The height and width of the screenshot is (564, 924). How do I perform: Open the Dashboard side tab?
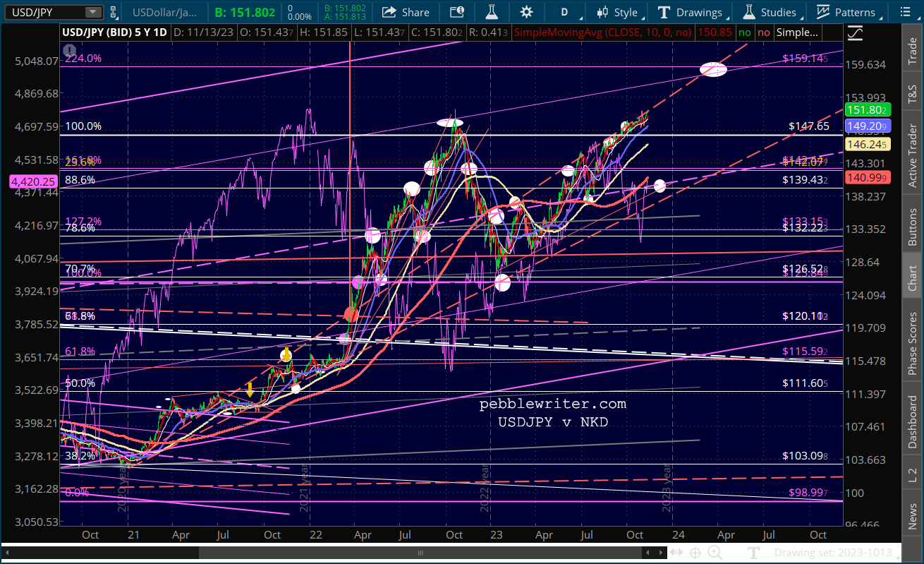click(913, 418)
